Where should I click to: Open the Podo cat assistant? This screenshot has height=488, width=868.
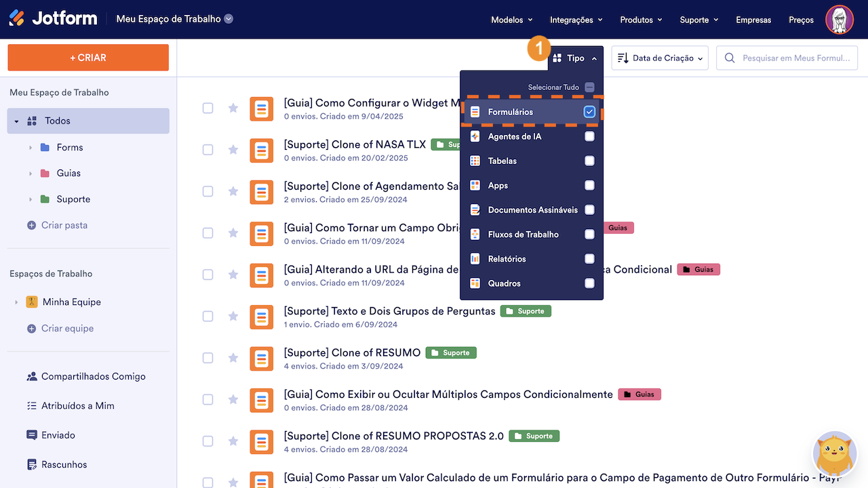[835, 453]
